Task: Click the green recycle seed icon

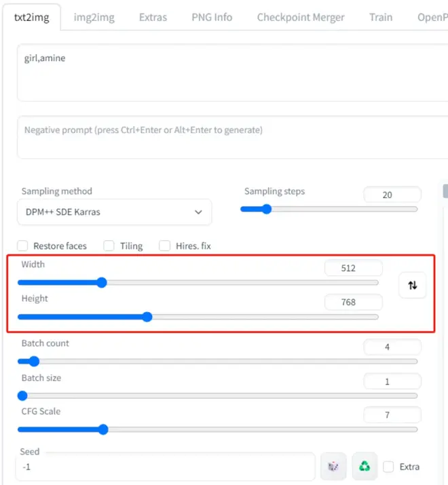Action: pyautogui.click(x=365, y=466)
